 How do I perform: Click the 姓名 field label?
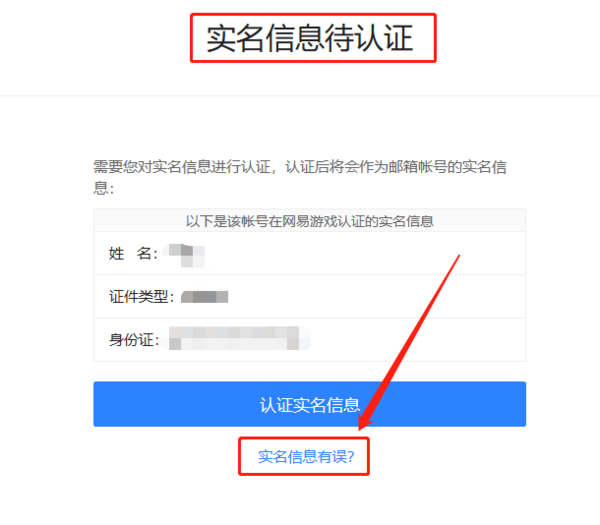pyautogui.click(x=133, y=253)
